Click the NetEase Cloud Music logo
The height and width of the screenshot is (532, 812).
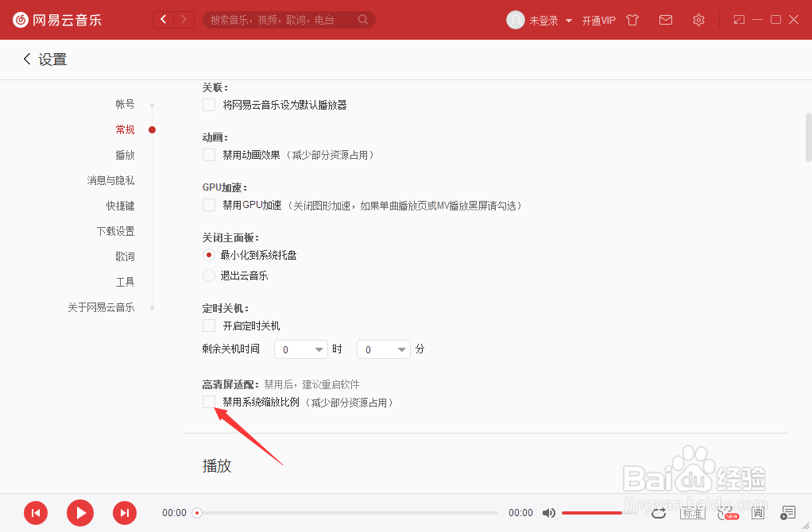point(56,20)
